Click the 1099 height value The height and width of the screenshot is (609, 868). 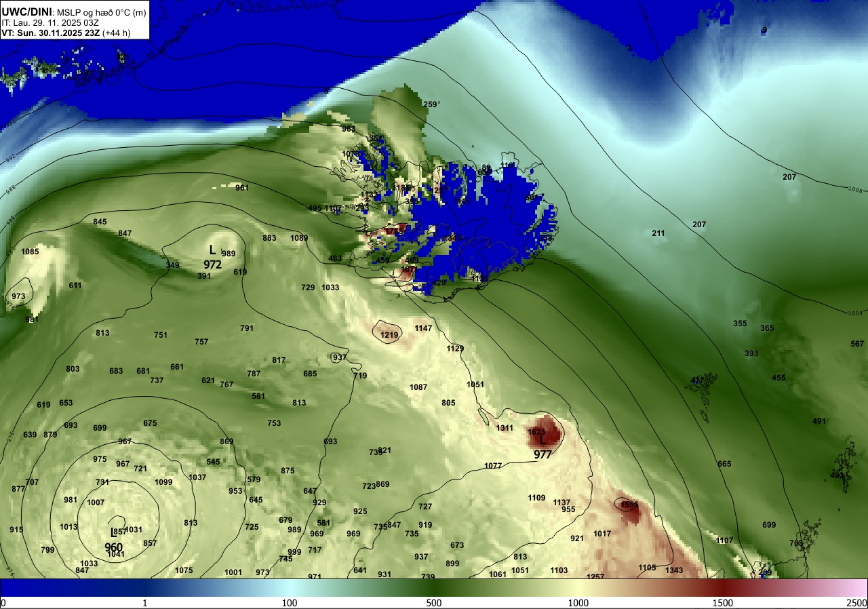pos(163,482)
